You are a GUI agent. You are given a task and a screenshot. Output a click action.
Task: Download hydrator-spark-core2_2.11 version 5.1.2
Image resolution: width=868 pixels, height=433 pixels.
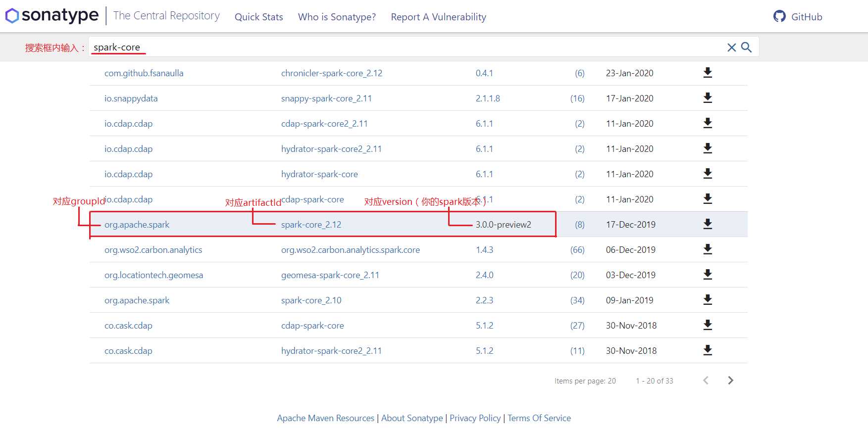coord(708,350)
